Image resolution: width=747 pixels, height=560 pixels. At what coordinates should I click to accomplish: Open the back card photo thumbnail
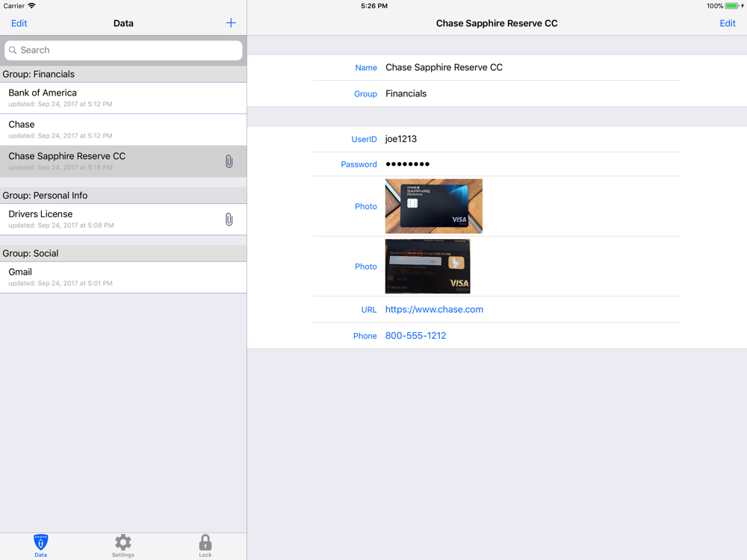point(427,267)
